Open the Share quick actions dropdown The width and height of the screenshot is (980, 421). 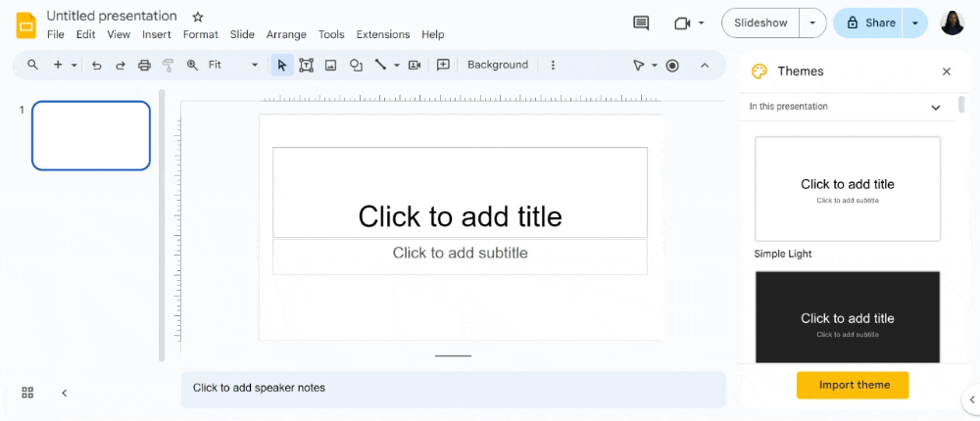915,23
